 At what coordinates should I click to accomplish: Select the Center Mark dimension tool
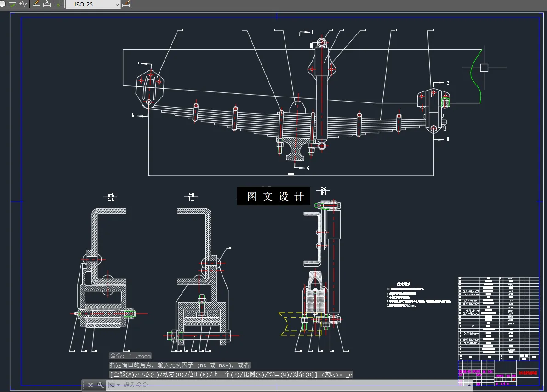(2, 4)
